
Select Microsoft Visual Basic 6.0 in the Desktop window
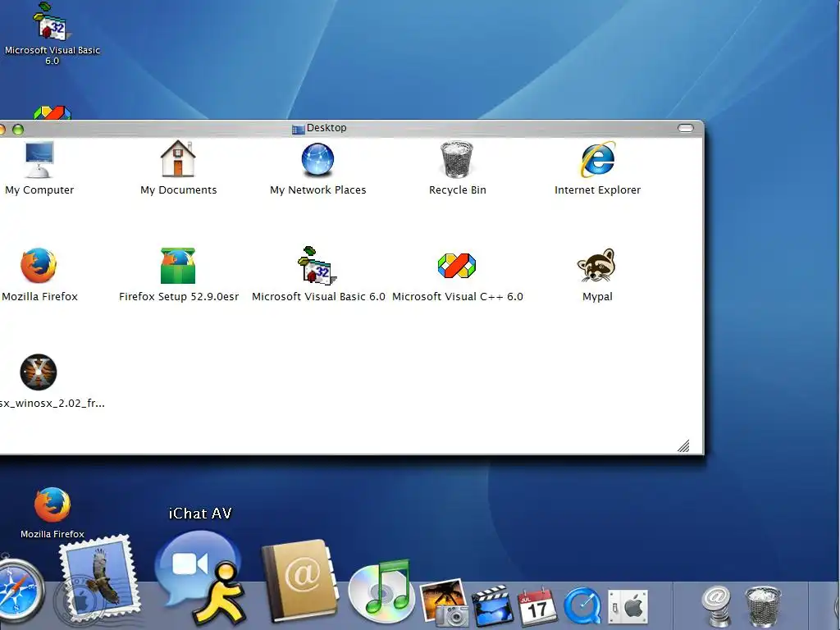click(317, 265)
